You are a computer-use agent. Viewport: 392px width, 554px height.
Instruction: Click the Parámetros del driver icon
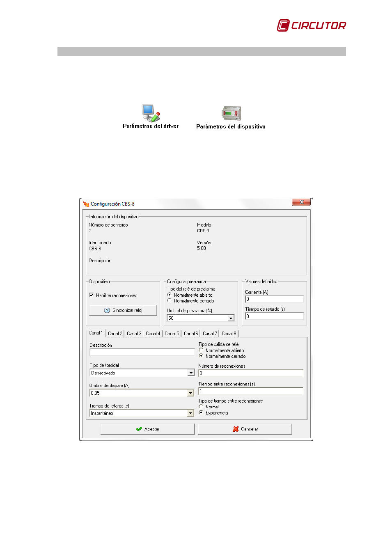(x=151, y=113)
